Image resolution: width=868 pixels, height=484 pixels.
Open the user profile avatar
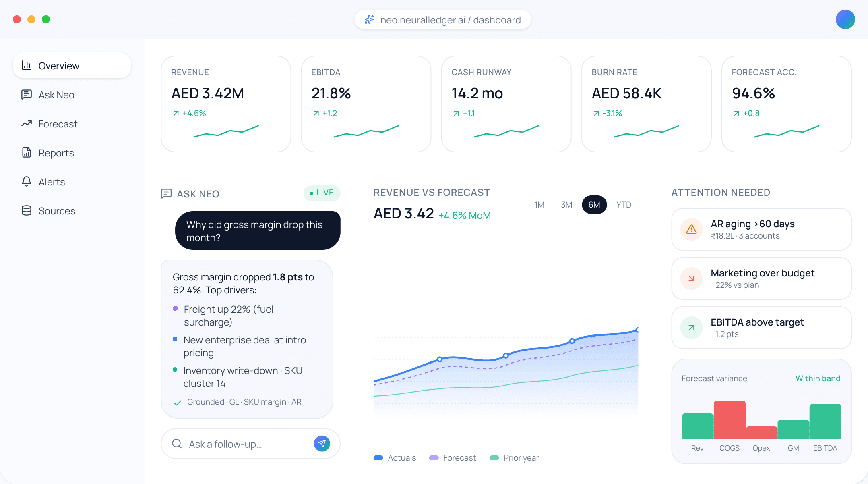pyautogui.click(x=845, y=19)
